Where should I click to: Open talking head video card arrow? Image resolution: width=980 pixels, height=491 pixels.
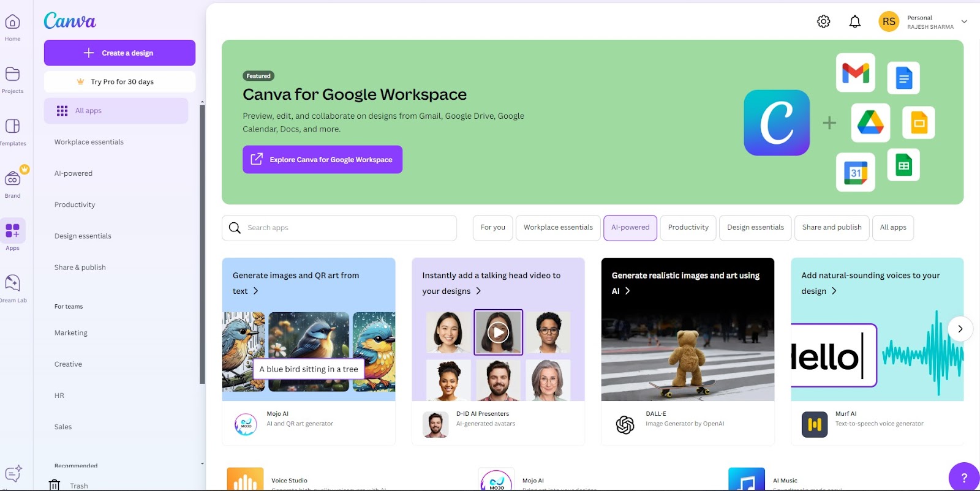478,291
